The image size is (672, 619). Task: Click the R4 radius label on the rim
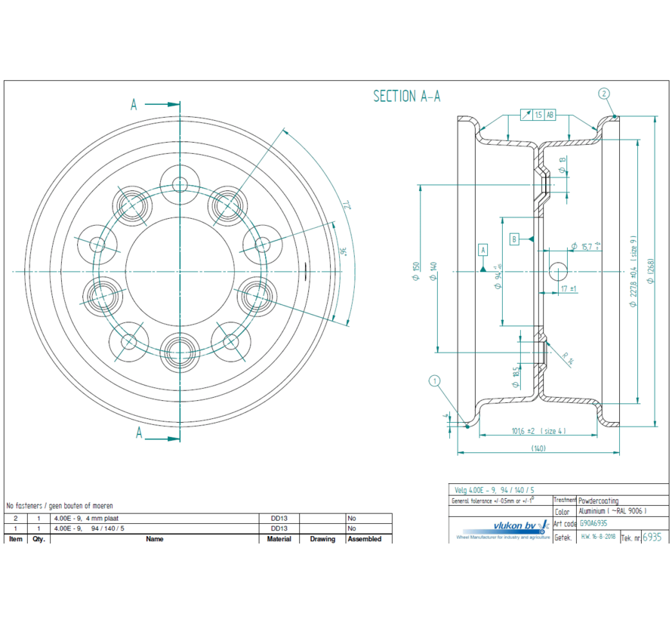pyautogui.click(x=567, y=358)
